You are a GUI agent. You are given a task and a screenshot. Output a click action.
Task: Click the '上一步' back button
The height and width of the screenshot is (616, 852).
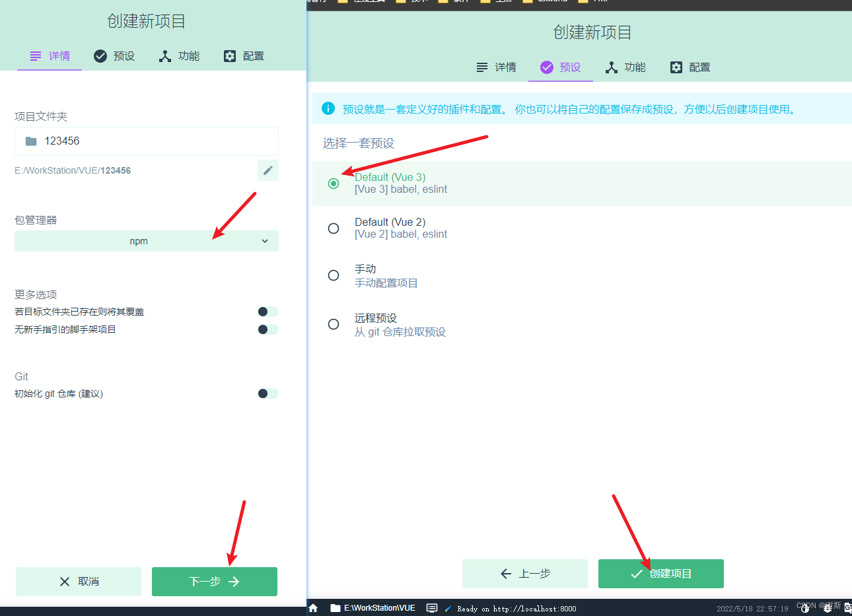click(525, 574)
